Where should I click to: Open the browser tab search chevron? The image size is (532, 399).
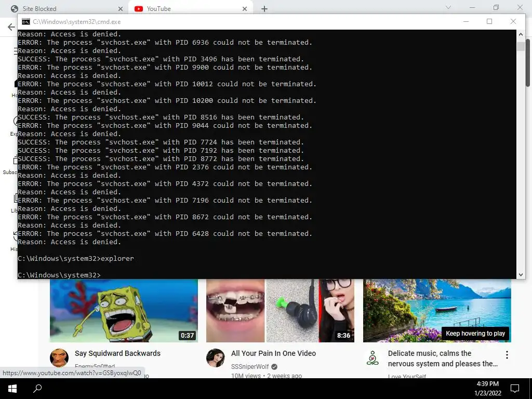click(448, 7)
